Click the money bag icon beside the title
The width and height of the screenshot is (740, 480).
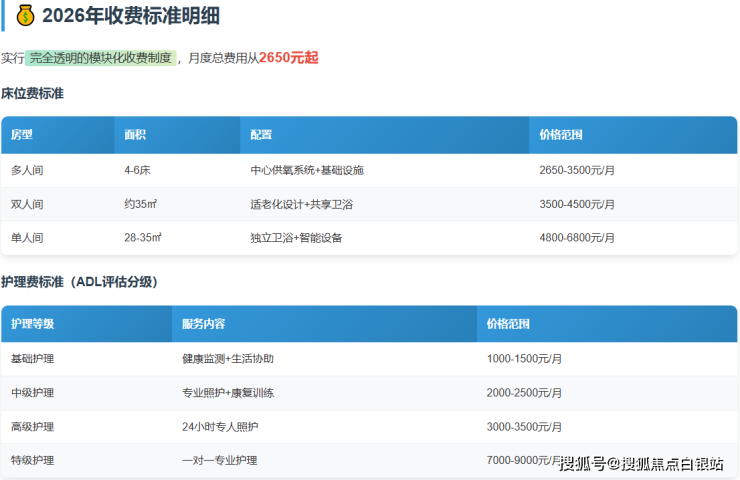pyautogui.click(x=26, y=15)
